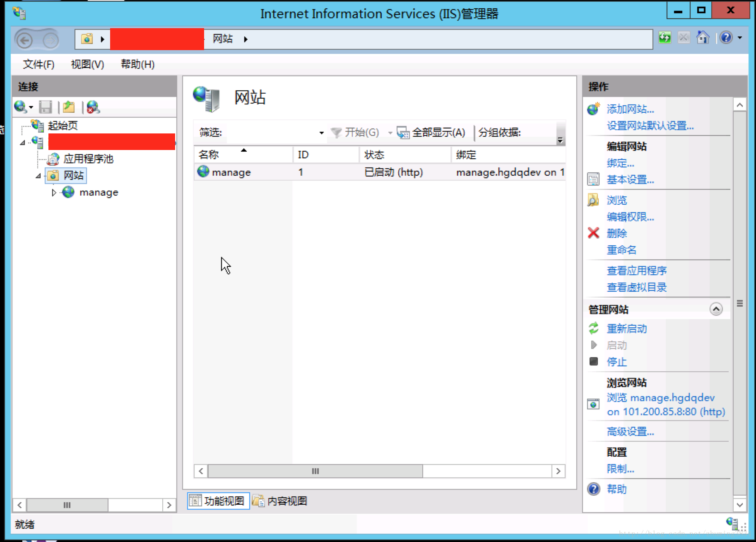Click 浏览 manage.hgdqdev on 101.200.85.8:80 link

(666, 405)
